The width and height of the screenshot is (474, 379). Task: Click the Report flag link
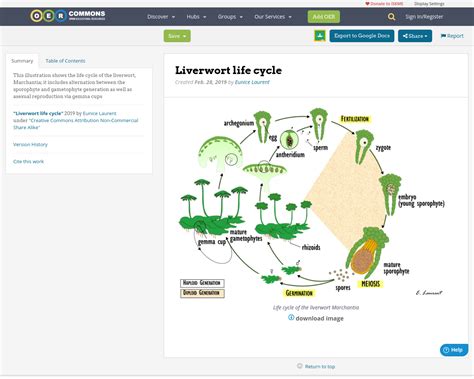(452, 36)
